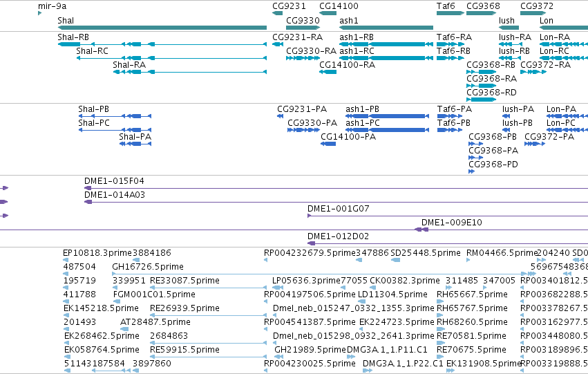Click the lush-RA transcript

510,44
